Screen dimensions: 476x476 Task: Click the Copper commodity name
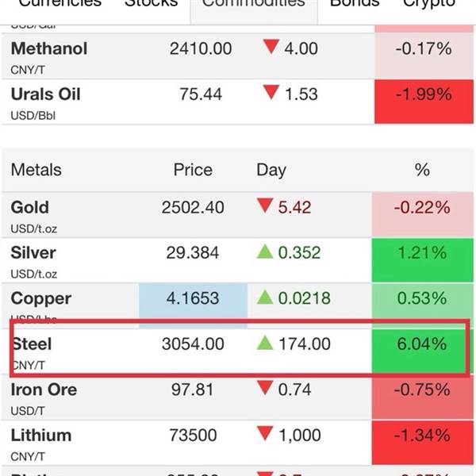click(x=41, y=299)
